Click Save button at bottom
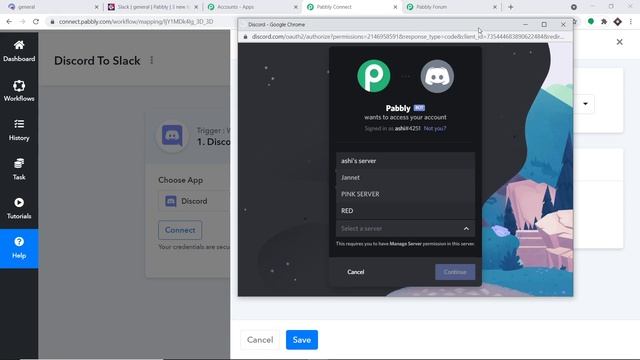The height and width of the screenshot is (360, 640). 302,340
